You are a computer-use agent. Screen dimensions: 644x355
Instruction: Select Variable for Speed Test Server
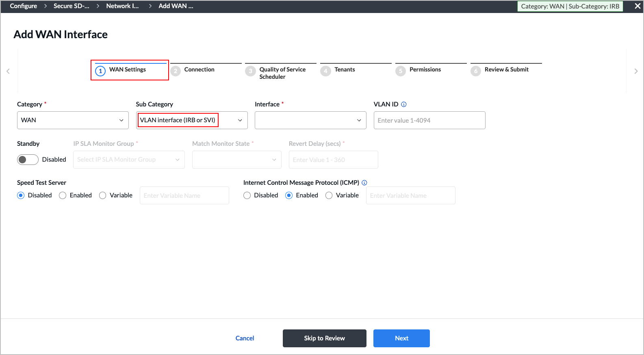(103, 195)
